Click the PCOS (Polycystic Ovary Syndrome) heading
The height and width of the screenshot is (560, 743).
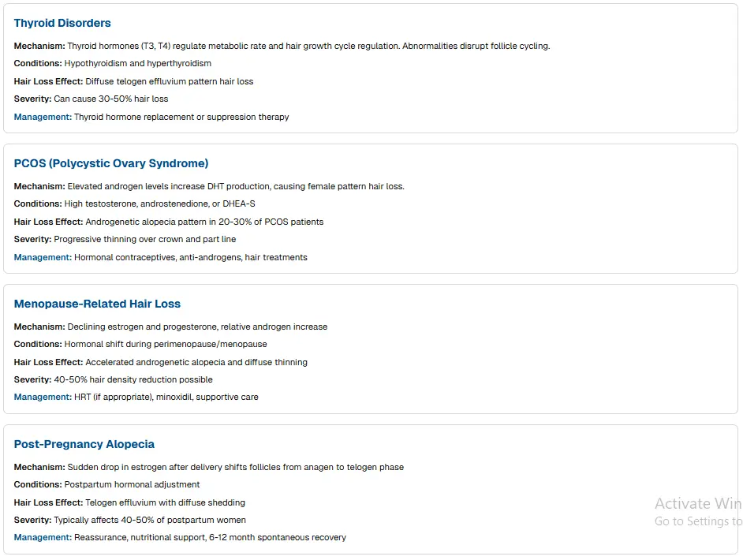point(111,164)
